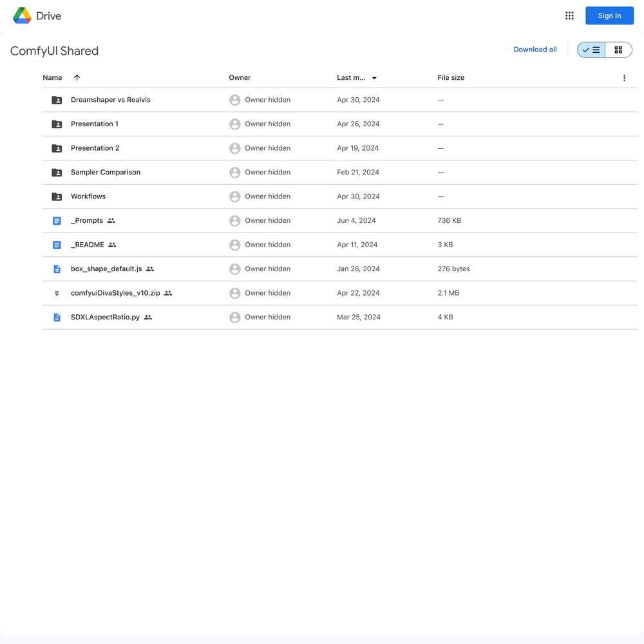Image resolution: width=644 pixels, height=644 pixels.
Task: Click the owner avatar in _Prompts row
Action: (234, 221)
